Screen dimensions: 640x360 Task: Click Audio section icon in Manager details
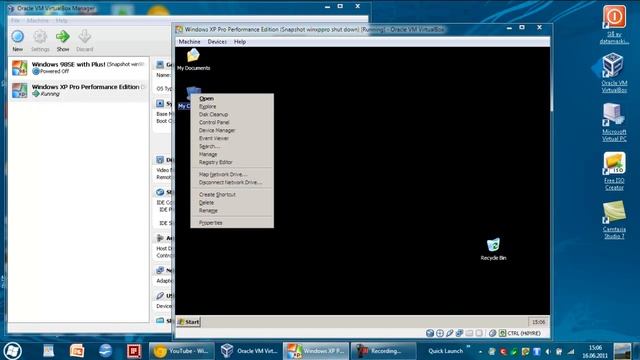coord(160,238)
